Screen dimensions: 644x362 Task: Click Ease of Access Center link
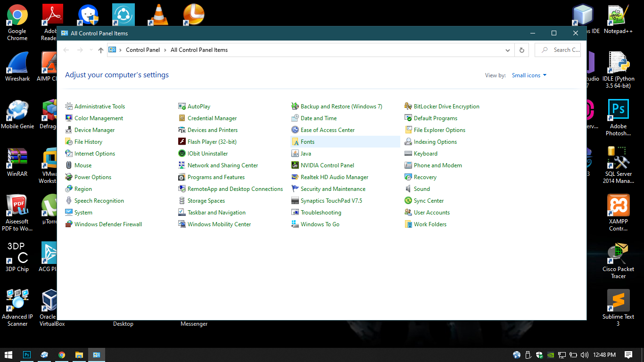point(328,130)
